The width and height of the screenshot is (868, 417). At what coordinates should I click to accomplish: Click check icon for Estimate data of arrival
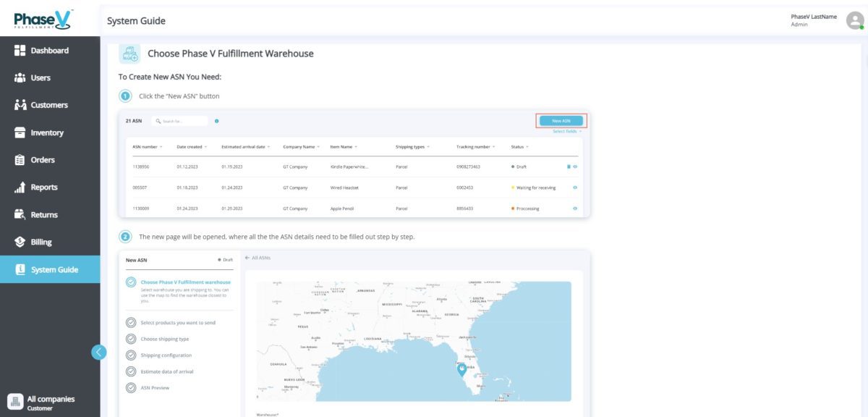point(131,371)
